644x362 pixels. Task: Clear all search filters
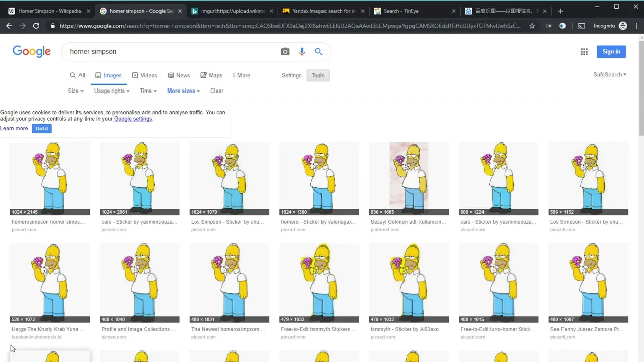tap(216, 90)
